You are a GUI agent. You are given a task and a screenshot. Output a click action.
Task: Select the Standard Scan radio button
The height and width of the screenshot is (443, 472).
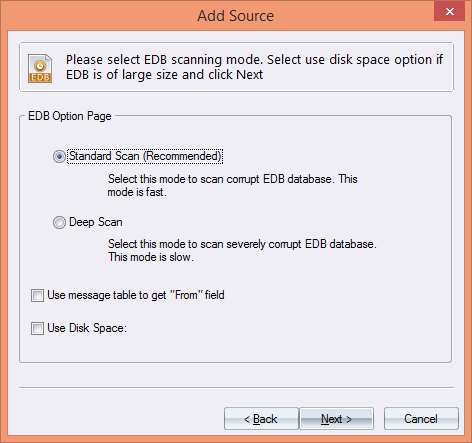(x=59, y=156)
